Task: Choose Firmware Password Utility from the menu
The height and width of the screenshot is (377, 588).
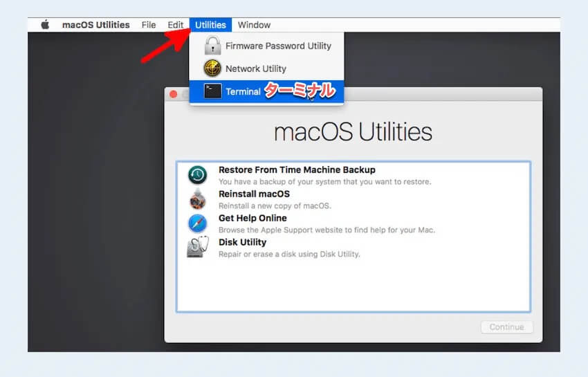Action: pyautogui.click(x=278, y=46)
